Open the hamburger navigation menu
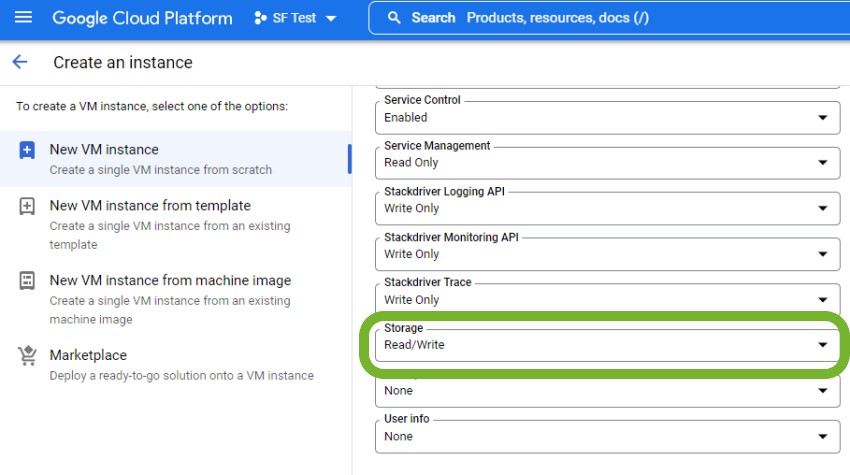 [24, 18]
